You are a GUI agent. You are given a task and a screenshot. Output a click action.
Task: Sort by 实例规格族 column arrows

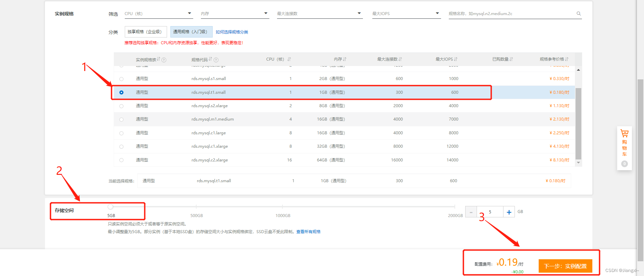point(159,59)
